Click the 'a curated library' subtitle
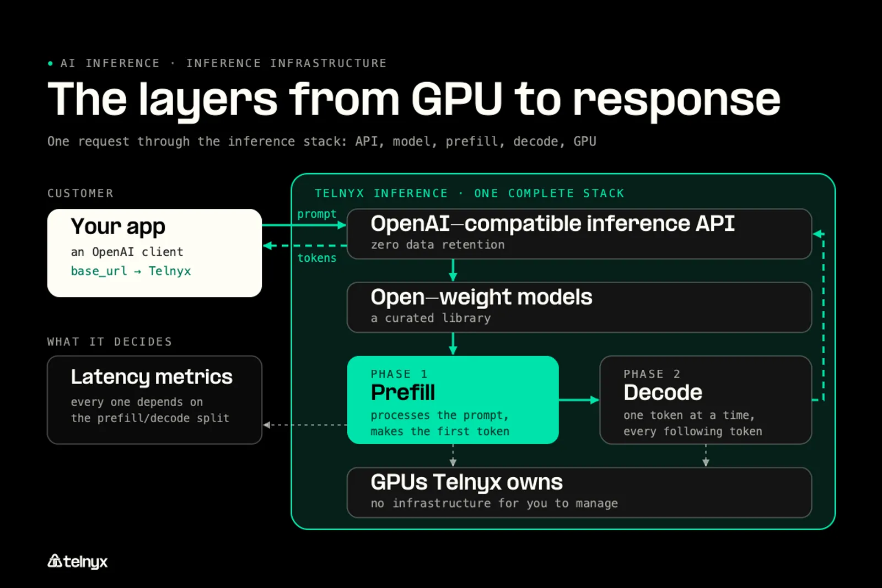This screenshot has height=588, width=882. (x=431, y=318)
